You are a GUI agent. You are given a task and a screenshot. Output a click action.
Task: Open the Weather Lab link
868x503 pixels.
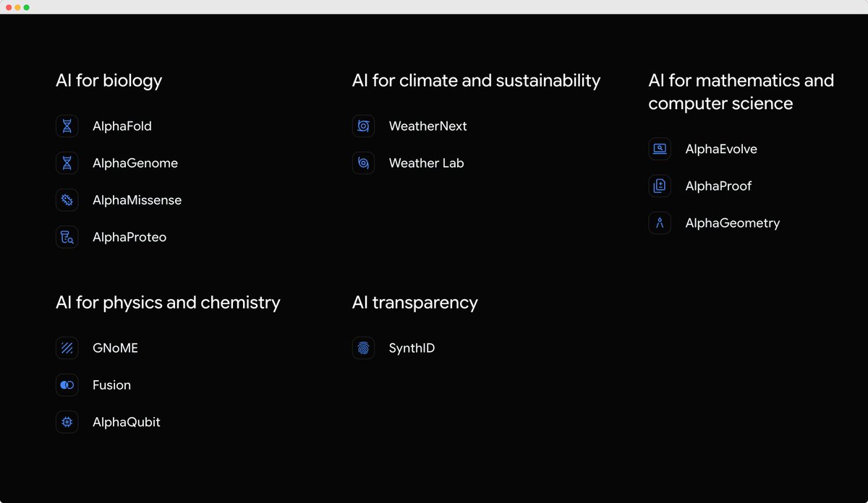point(427,163)
